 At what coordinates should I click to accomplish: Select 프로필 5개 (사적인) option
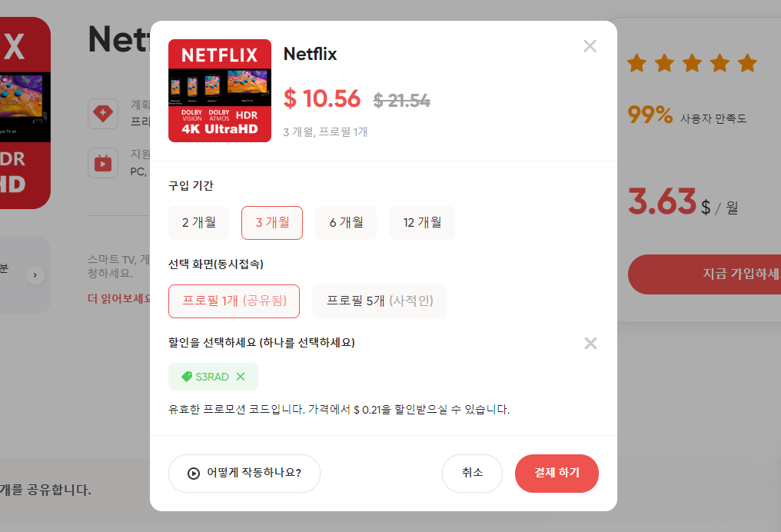click(x=379, y=301)
